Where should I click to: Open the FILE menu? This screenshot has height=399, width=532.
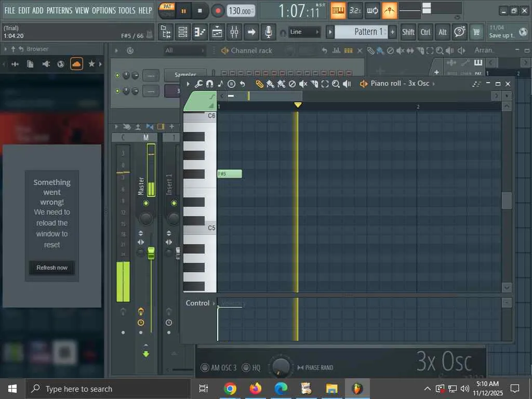coord(9,10)
